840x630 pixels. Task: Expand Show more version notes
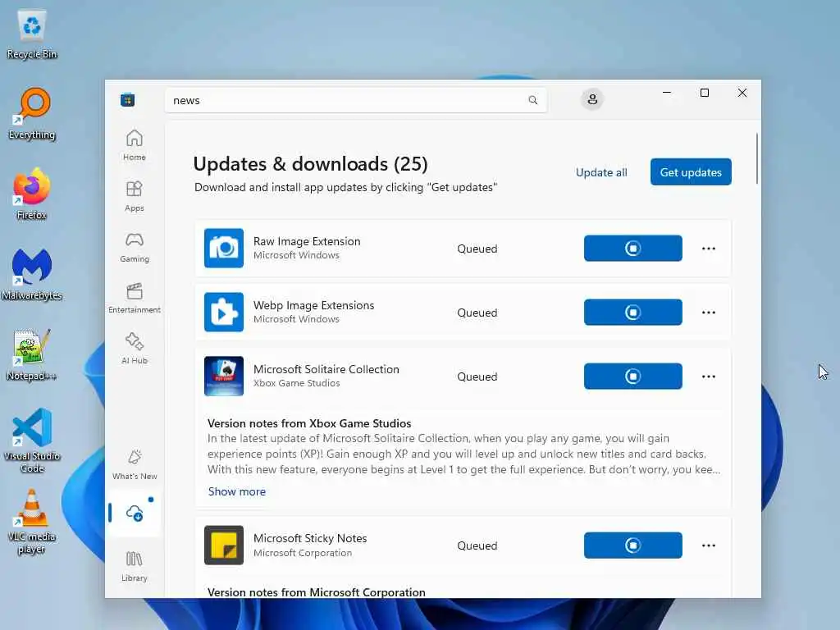point(237,491)
